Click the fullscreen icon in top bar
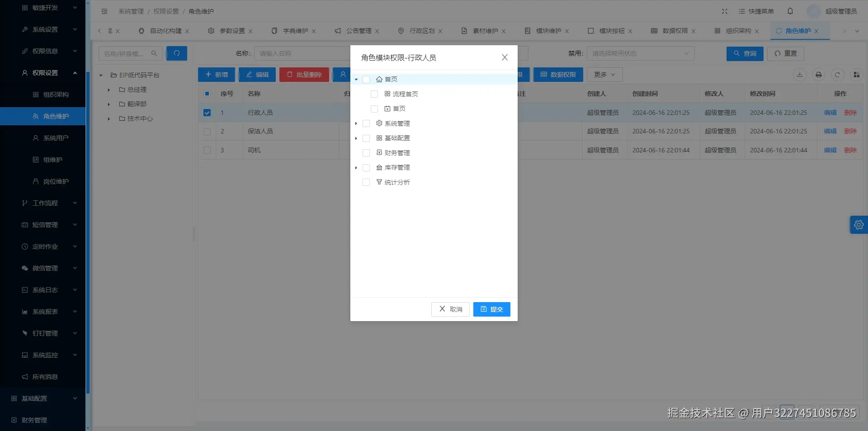 [725, 11]
